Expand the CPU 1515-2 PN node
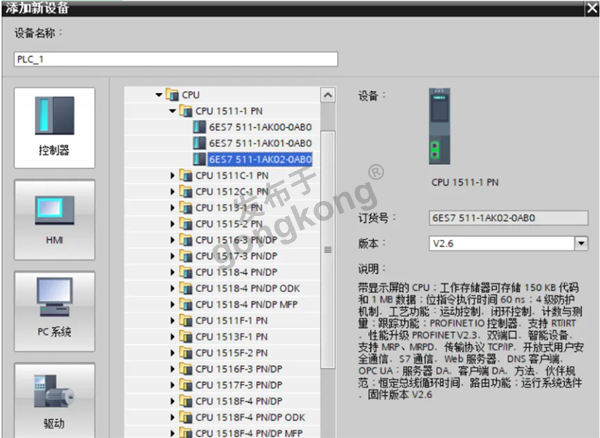This screenshot has height=438, width=600. pyautogui.click(x=173, y=224)
